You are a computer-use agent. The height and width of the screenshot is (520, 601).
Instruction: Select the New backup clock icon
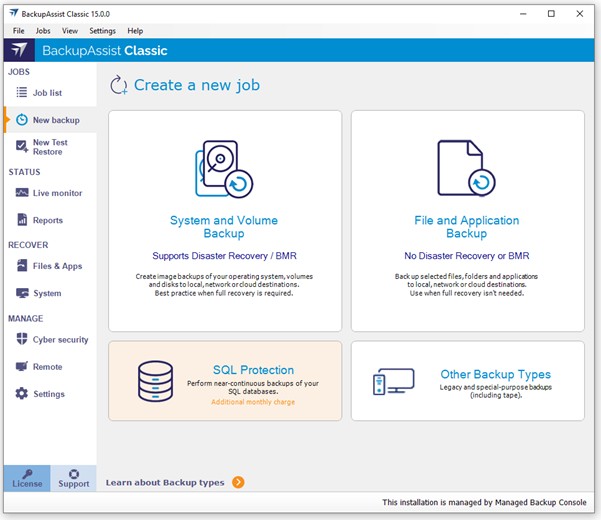tap(21, 120)
